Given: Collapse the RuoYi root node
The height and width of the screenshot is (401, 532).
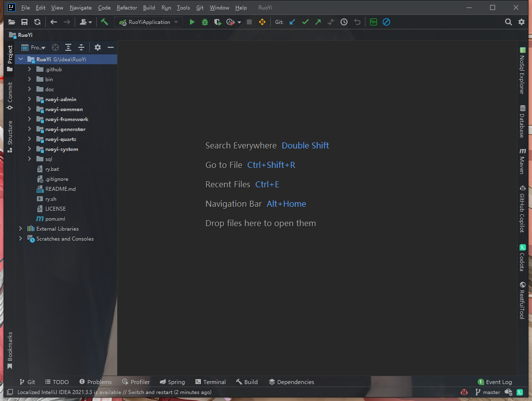Looking at the screenshot, I should coord(21,59).
